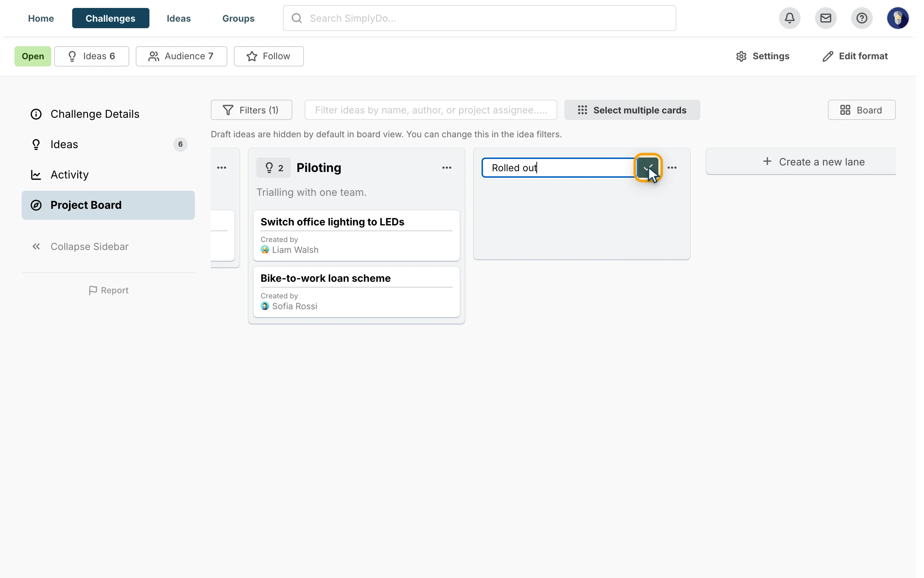Open the Piloting lane options menu
This screenshot has width=924, height=578.
(x=447, y=167)
